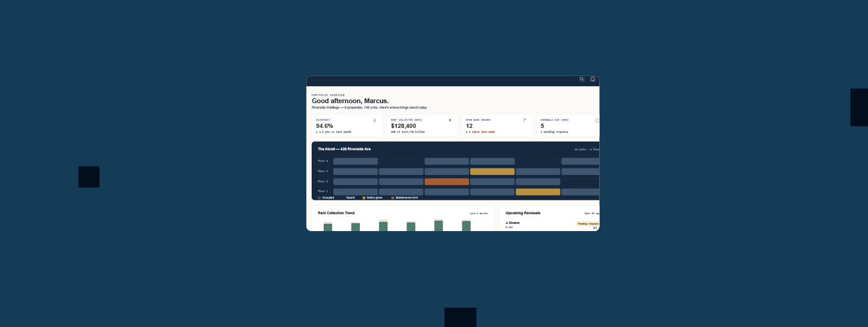This screenshot has width=868, height=327.
Task: Click 'The Alcott — 428 Riverside Ave' heading
Action: tap(344, 149)
